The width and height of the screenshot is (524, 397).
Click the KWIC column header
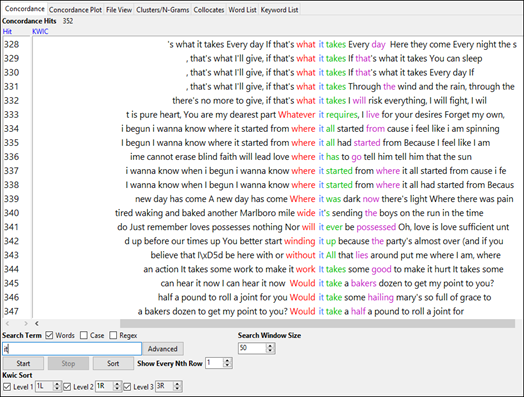tap(40, 31)
